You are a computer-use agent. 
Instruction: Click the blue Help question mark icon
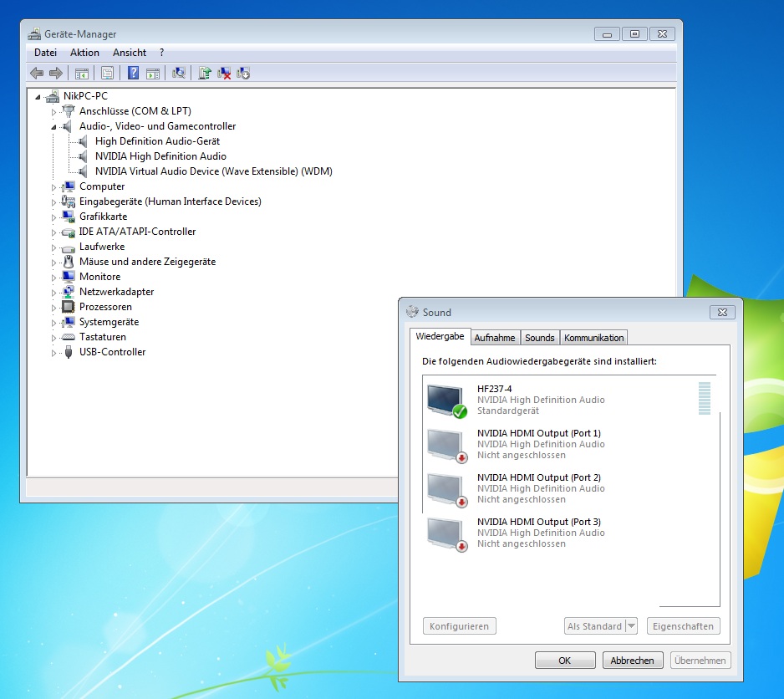[133, 73]
